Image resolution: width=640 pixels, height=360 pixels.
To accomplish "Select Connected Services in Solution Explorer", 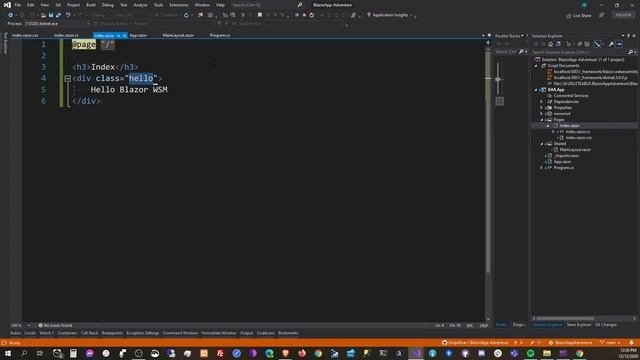I will [571, 96].
